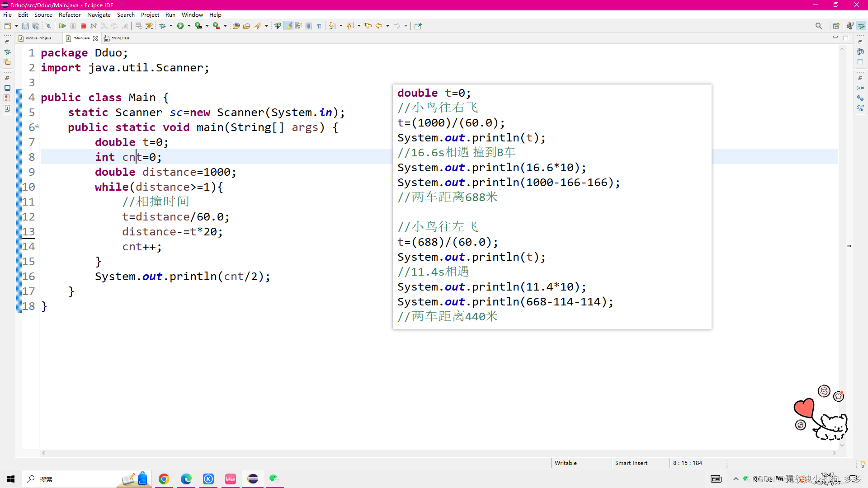
Task: Click the Eclipse IDE taskbar icon
Action: (x=252, y=479)
